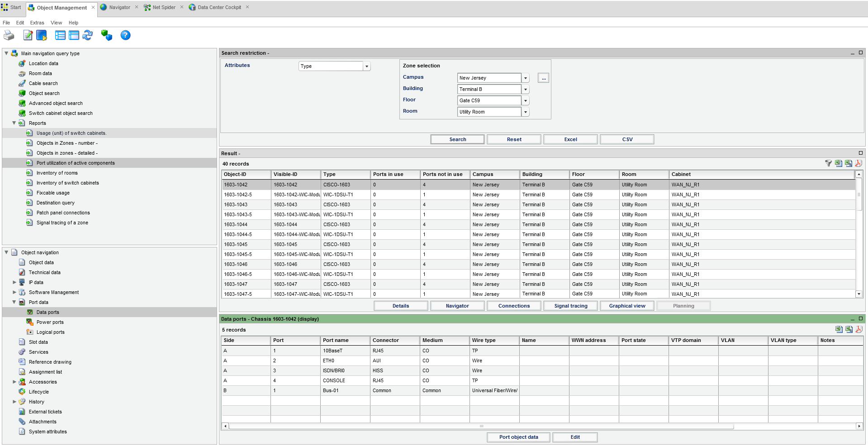
Task: Click the green and blue cubes icon
Action: [x=107, y=35]
